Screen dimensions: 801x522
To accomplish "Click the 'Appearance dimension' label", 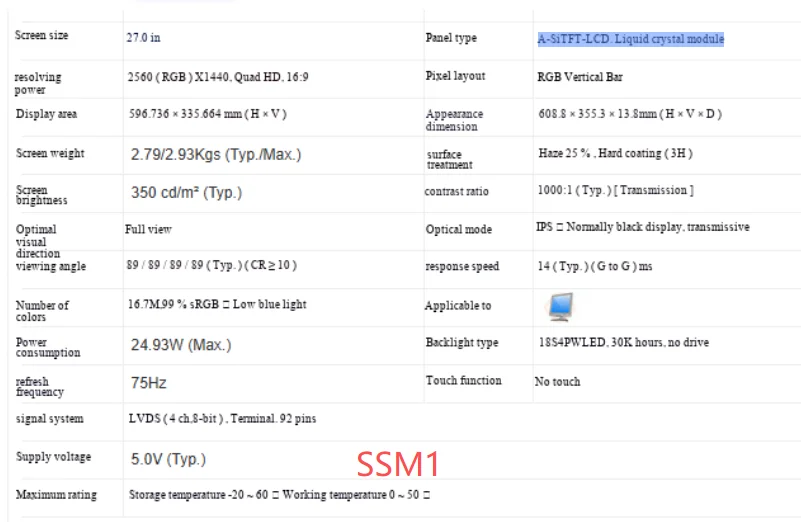I will (x=454, y=120).
